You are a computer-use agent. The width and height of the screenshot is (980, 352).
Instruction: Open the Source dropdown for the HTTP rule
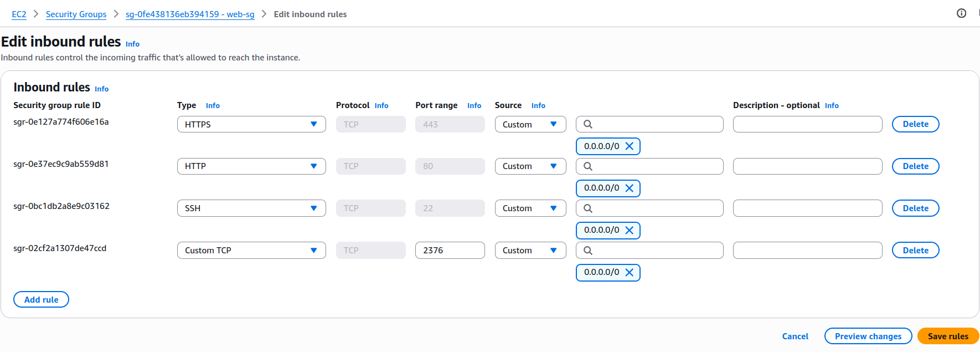pyautogui.click(x=530, y=166)
